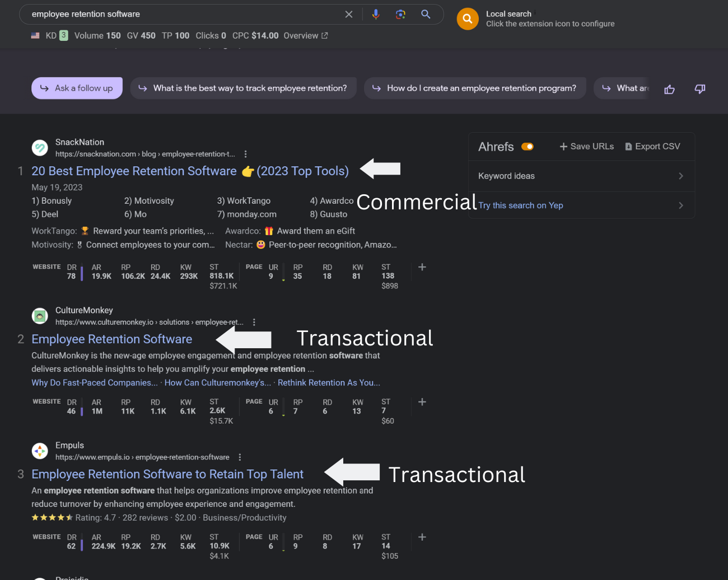This screenshot has width=728, height=580.
Task: Select the create employee retention program chip
Action: pyautogui.click(x=475, y=88)
